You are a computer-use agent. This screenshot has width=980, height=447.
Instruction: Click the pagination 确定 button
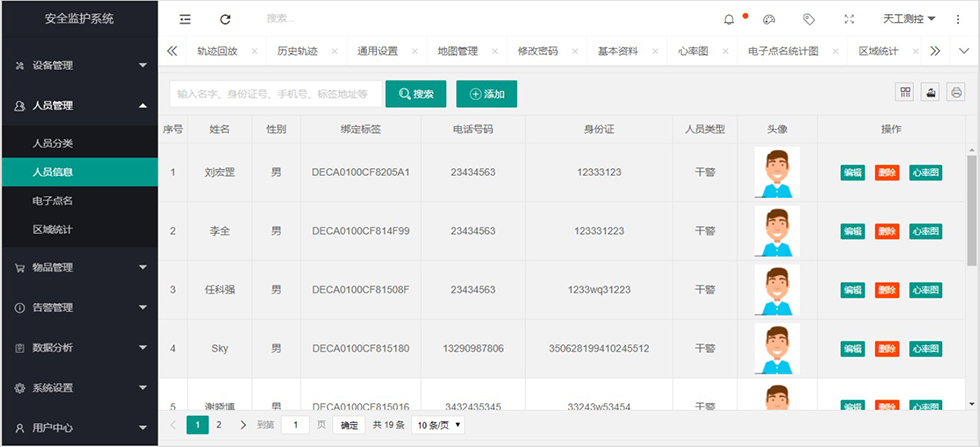349,425
